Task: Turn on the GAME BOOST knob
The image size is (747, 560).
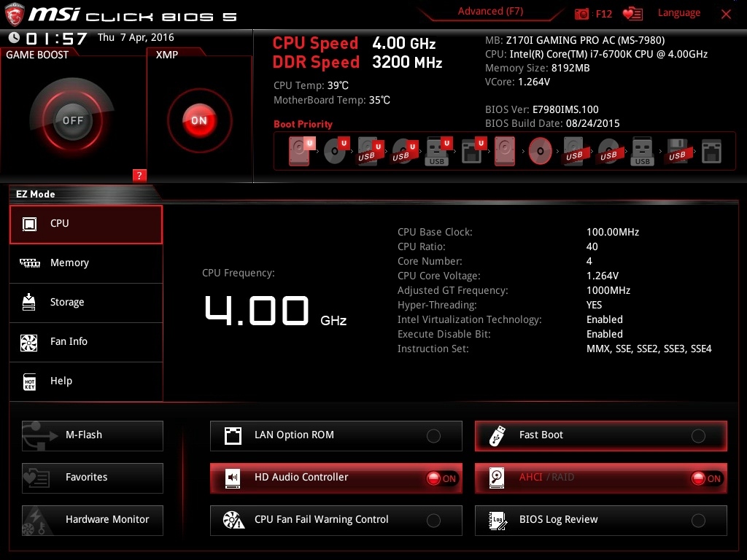Action: 72,120
